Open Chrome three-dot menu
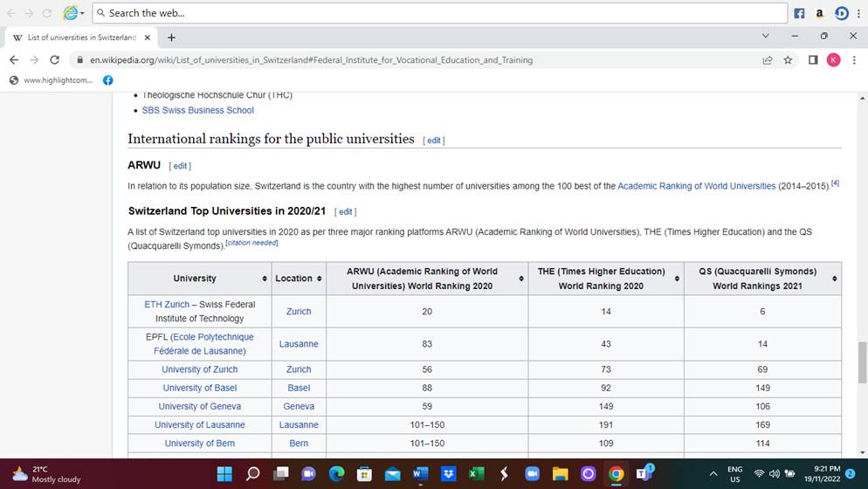This screenshot has width=868, height=489. coord(854,59)
